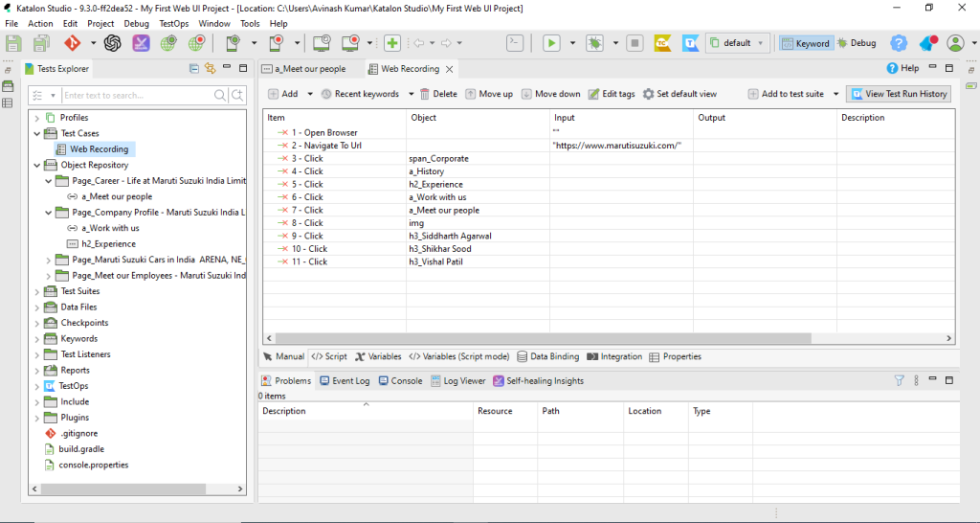Open the default profile dropdown
This screenshot has width=980, height=523.
tap(738, 43)
